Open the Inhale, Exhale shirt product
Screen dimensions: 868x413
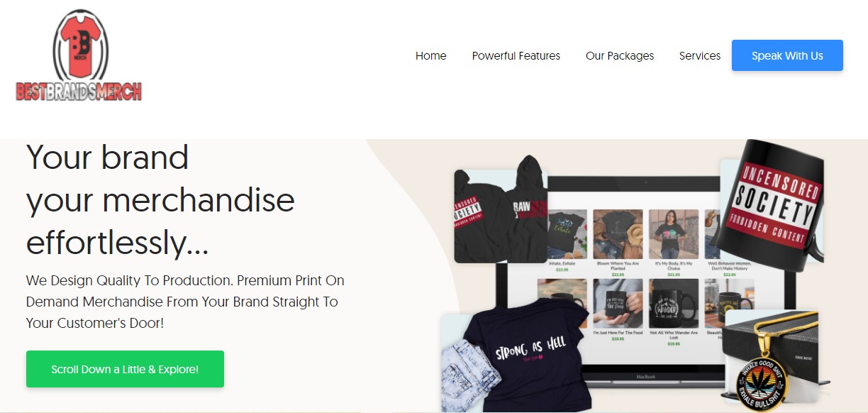[x=562, y=240]
